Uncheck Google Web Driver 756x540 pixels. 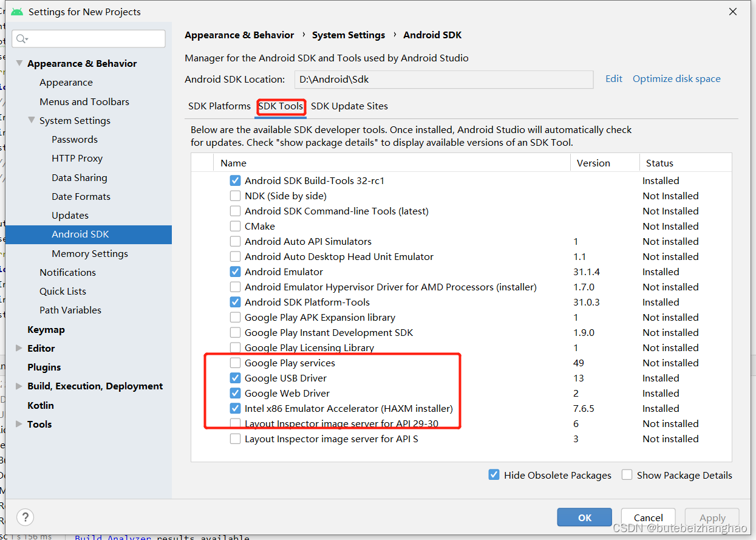click(x=235, y=393)
